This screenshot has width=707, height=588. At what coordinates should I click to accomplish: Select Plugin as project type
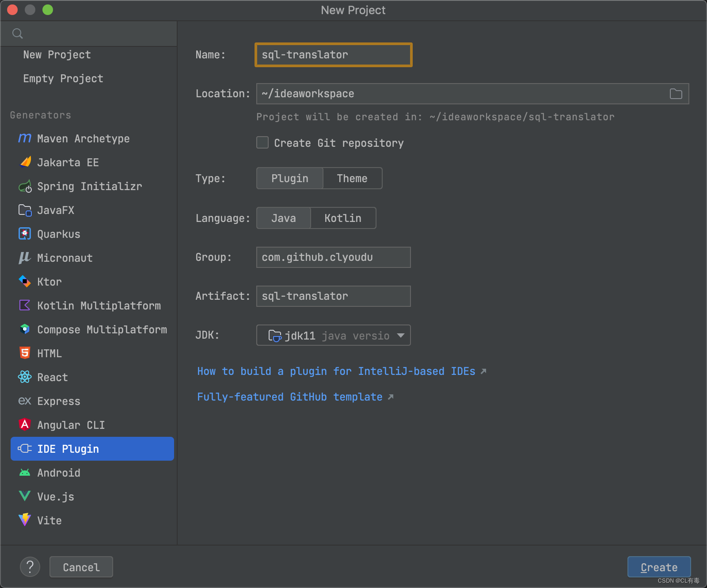coord(290,178)
